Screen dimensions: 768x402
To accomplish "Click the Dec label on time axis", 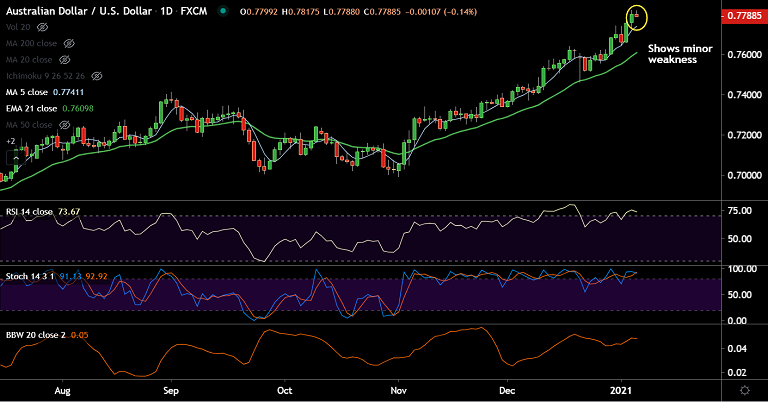I will coord(507,391).
